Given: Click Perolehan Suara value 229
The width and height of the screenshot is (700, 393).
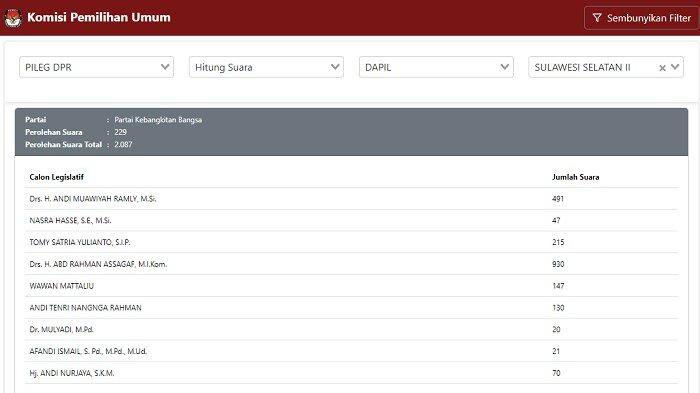Looking at the screenshot, I should coord(121,132).
